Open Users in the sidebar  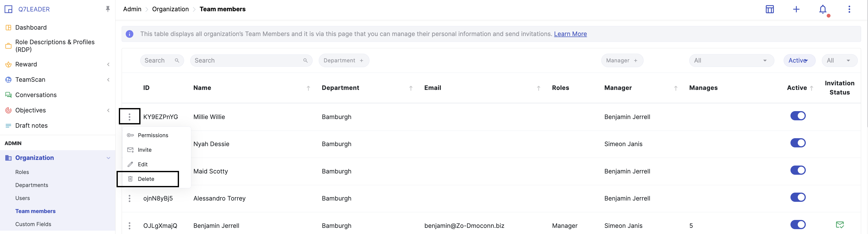click(23, 198)
